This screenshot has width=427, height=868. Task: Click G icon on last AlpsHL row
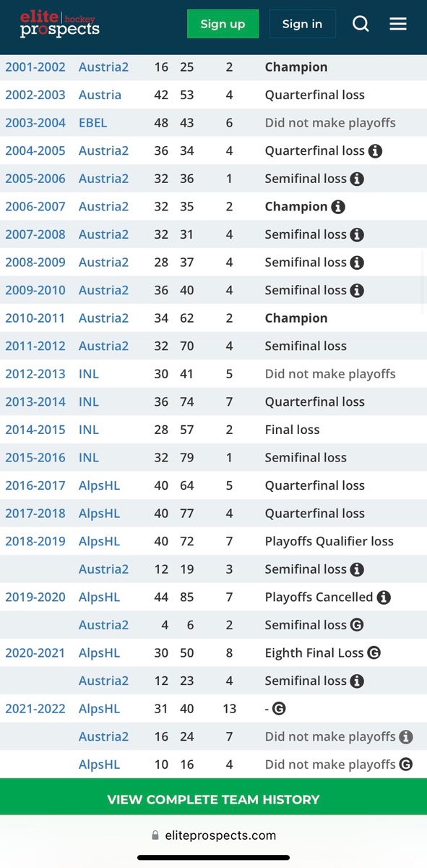(x=406, y=765)
